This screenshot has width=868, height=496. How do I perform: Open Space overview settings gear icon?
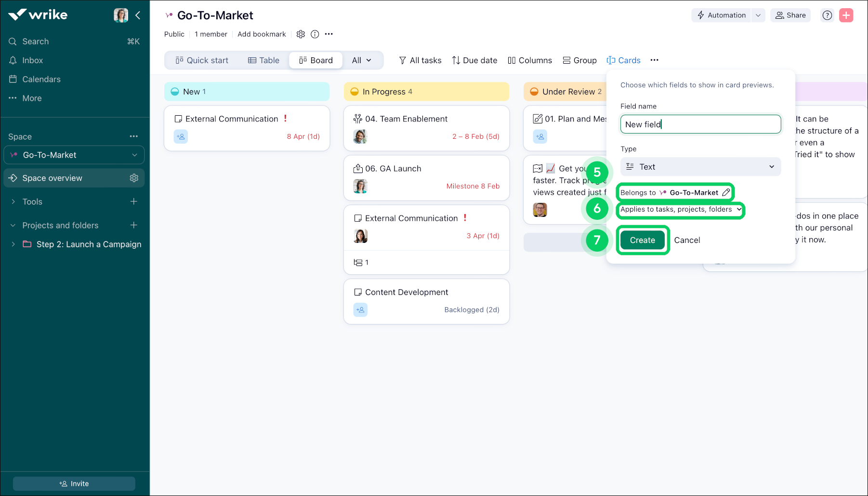[x=134, y=178]
